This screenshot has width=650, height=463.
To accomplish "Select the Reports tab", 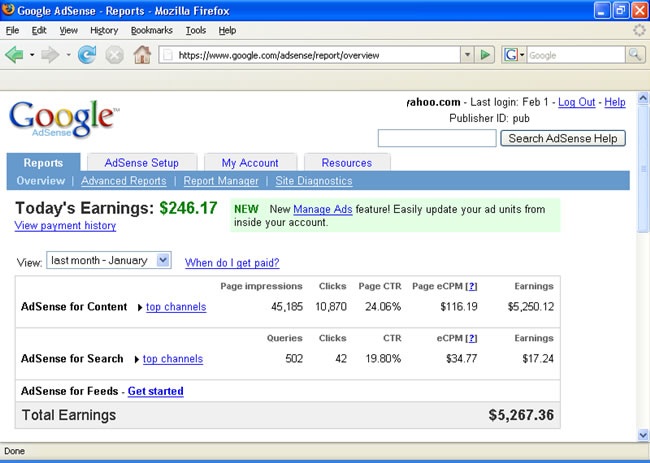I will [43, 162].
